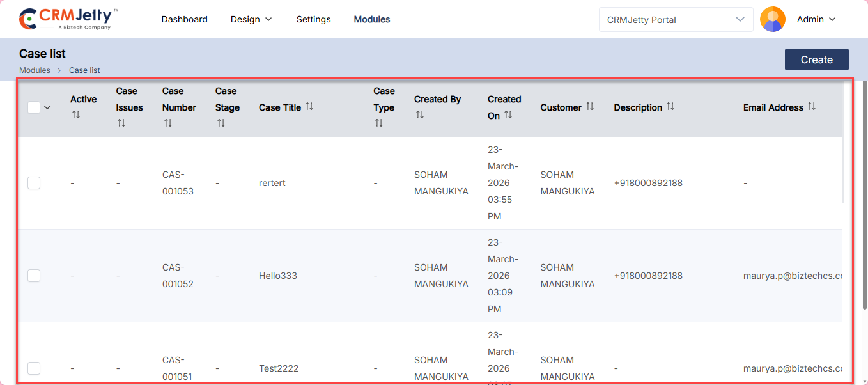
Task: Click the Admin profile avatar
Action: (772, 19)
